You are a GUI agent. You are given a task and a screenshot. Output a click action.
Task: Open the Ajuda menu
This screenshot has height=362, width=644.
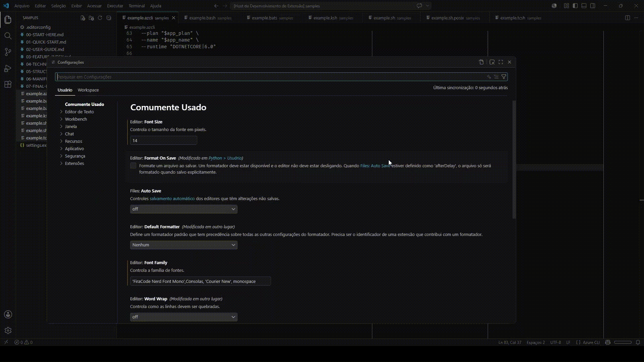coord(156,6)
